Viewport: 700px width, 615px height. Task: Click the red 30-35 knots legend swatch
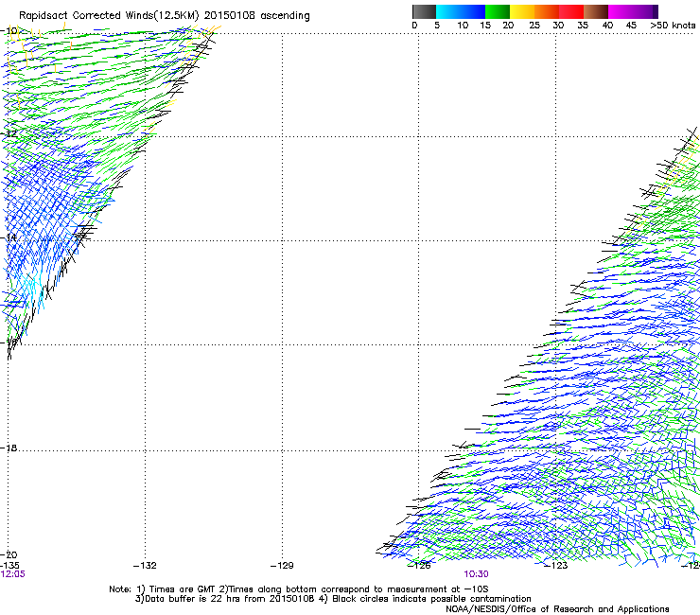tap(571, 11)
